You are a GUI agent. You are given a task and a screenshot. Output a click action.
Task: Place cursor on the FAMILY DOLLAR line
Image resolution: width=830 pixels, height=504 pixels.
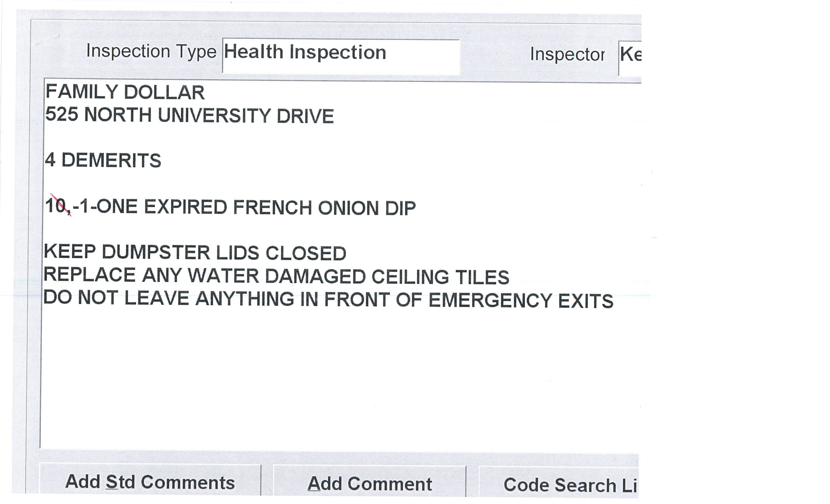[x=125, y=92]
